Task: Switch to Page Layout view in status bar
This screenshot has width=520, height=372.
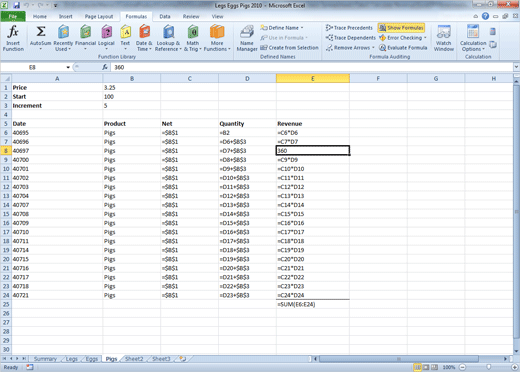Action: click(x=426, y=367)
